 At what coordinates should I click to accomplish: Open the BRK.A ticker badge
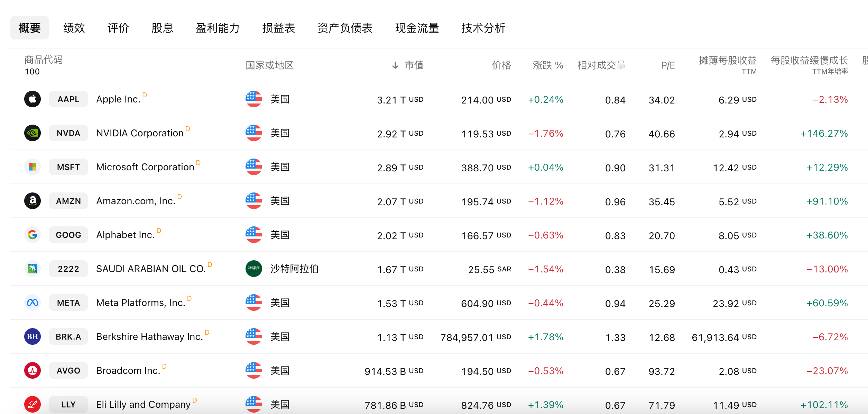click(68, 337)
